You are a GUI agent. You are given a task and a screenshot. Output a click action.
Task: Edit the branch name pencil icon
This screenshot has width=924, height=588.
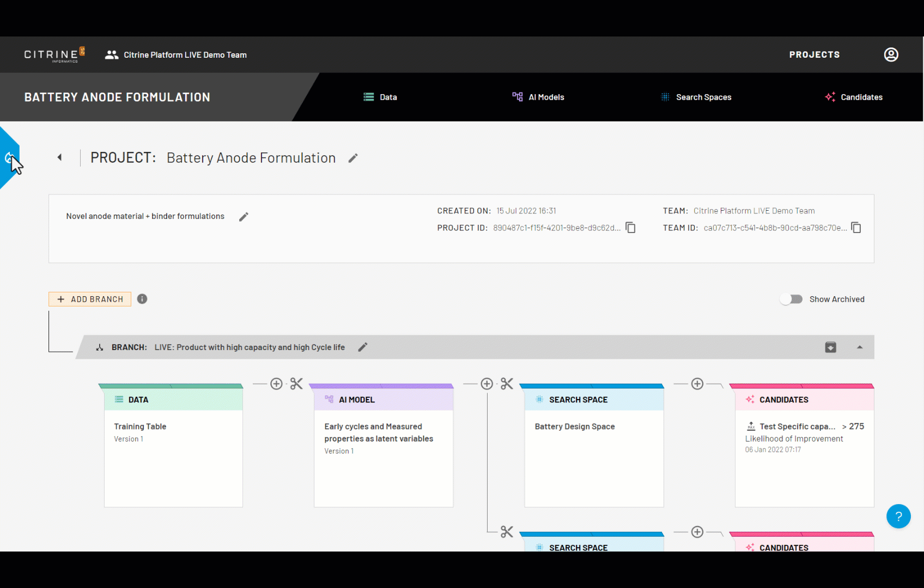(x=363, y=347)
